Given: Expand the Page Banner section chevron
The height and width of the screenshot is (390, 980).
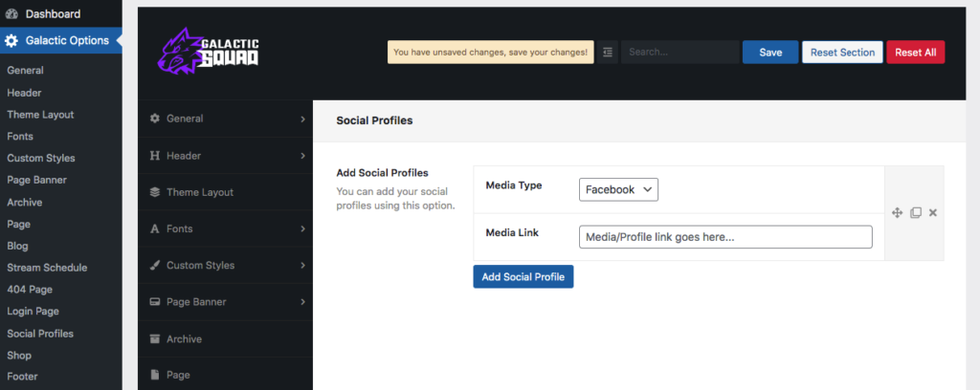Looking at the screenshot, I should pyautogui.click(x=302, y=302).
